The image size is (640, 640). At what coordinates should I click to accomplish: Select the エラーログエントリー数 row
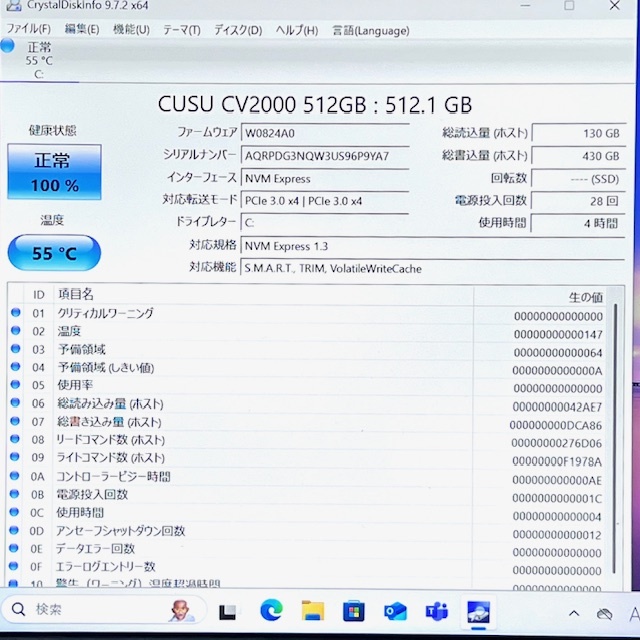pos(307,567)
